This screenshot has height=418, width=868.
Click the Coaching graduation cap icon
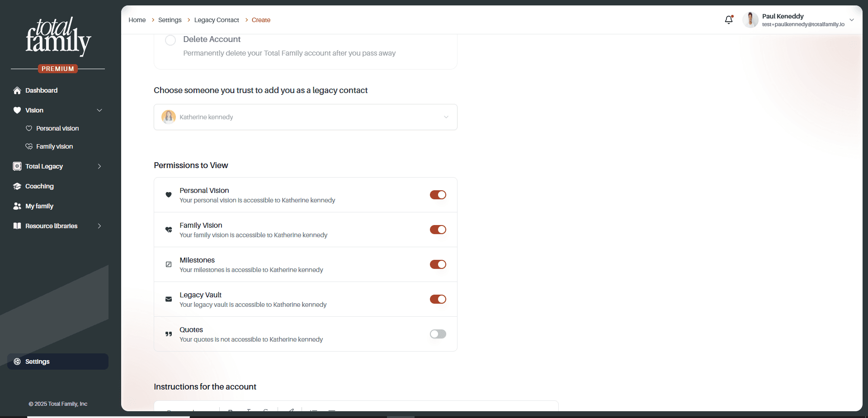[17, 186]
